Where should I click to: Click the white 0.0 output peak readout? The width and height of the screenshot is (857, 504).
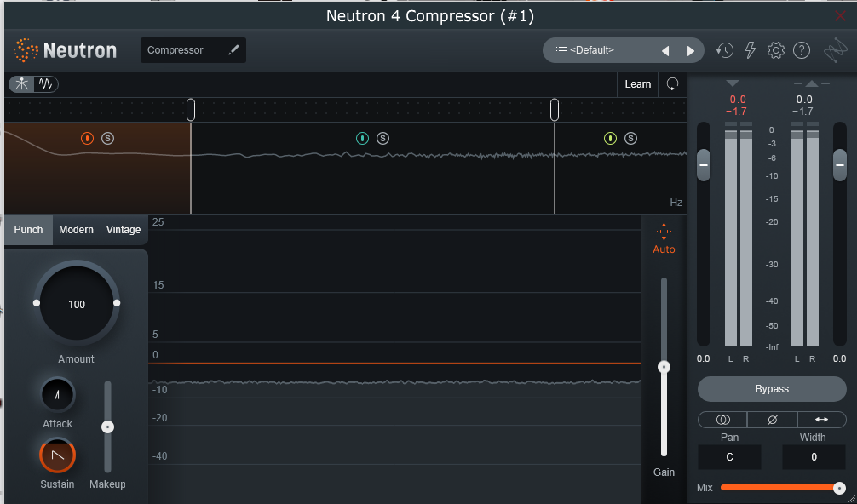(804, 100)
